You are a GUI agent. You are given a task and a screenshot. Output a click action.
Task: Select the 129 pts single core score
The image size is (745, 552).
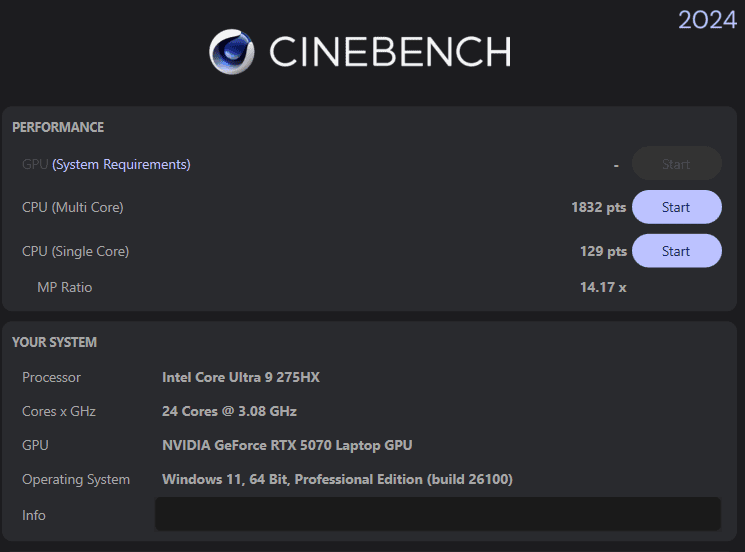[603, 251]
